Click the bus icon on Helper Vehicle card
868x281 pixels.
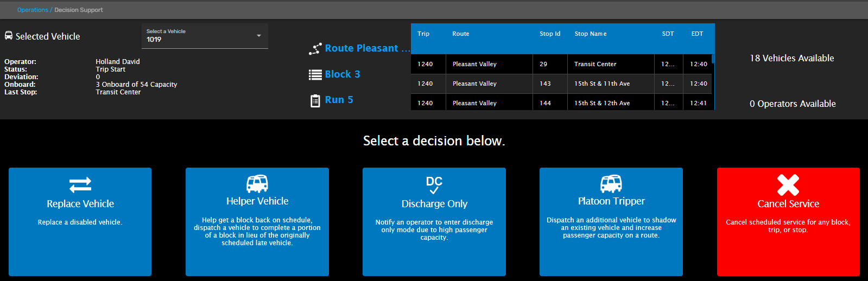257,184
